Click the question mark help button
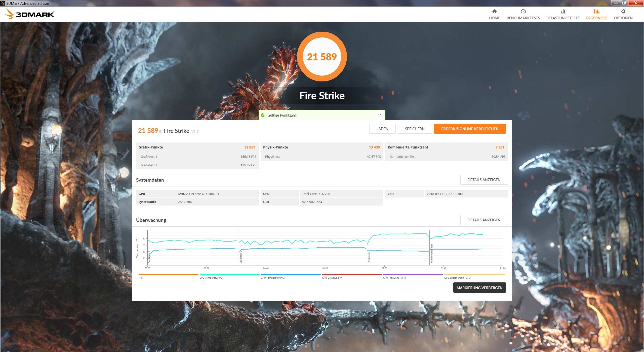This screenshot has height=352, width=644. coord(380,115)
